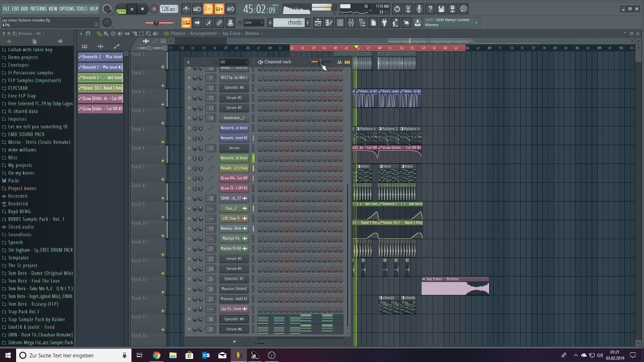
Task: Enable the 3-2-1 countdown before recording
Action: click(208, 9)
